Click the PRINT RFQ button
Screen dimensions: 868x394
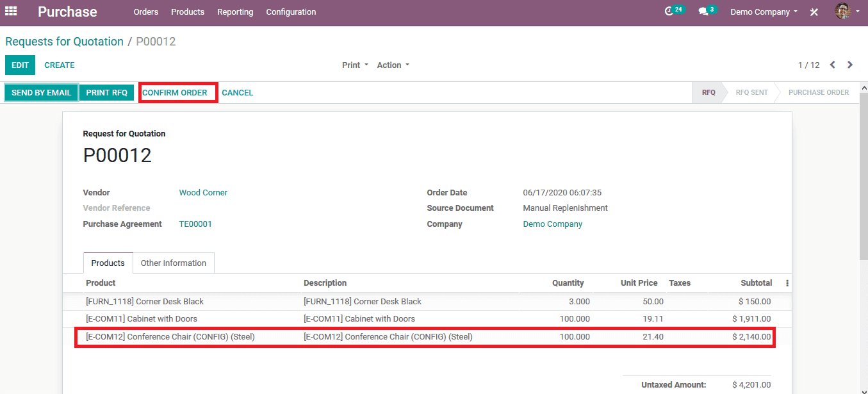107,93
